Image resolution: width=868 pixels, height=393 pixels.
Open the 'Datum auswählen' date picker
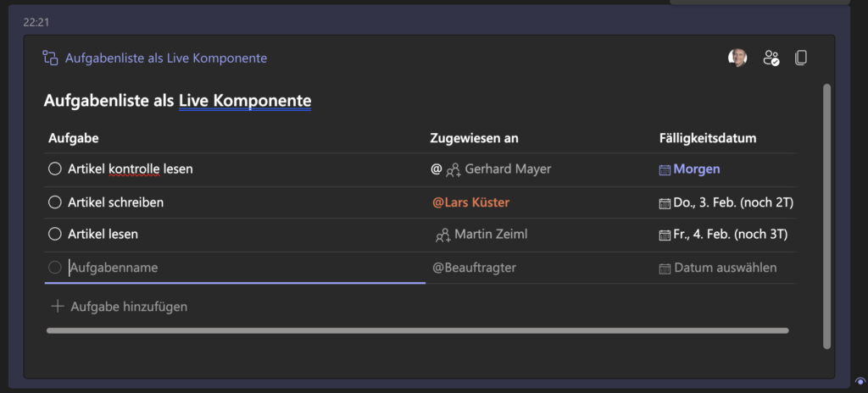coord(718,268)
